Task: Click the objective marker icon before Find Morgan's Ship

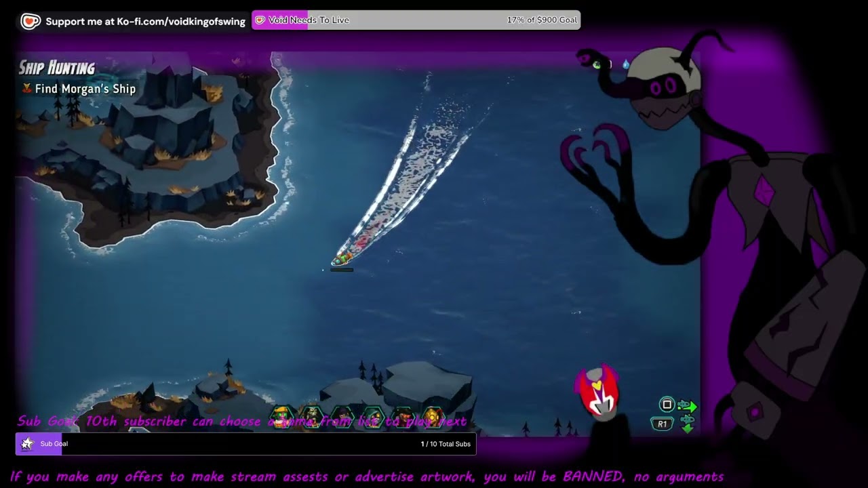Action: tap(27, 88)
